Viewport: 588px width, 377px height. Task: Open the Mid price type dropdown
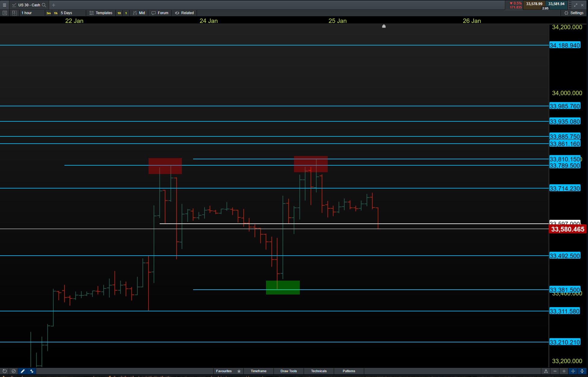139,13
